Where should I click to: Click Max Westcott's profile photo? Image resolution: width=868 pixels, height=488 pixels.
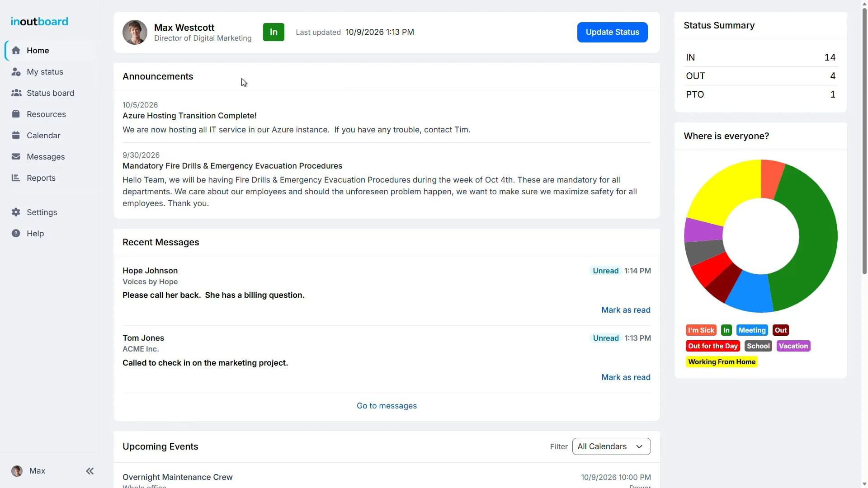(x=135, y=32)
